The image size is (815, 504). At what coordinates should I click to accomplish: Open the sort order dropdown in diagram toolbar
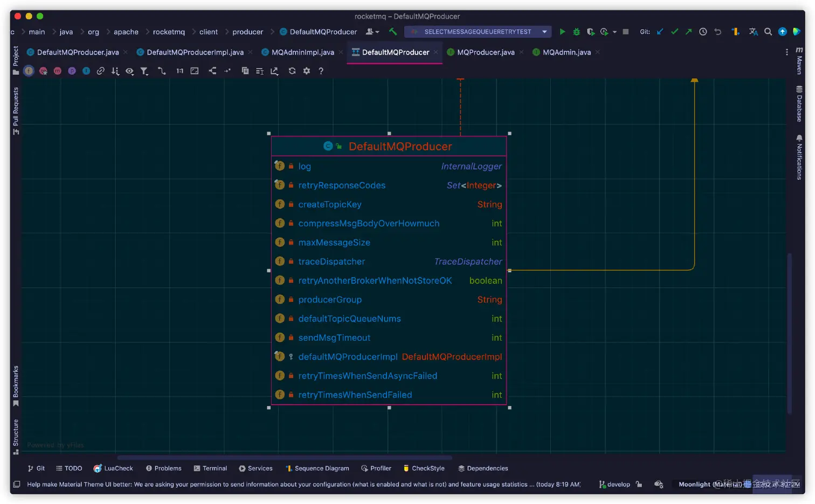(x=115, y=71)
